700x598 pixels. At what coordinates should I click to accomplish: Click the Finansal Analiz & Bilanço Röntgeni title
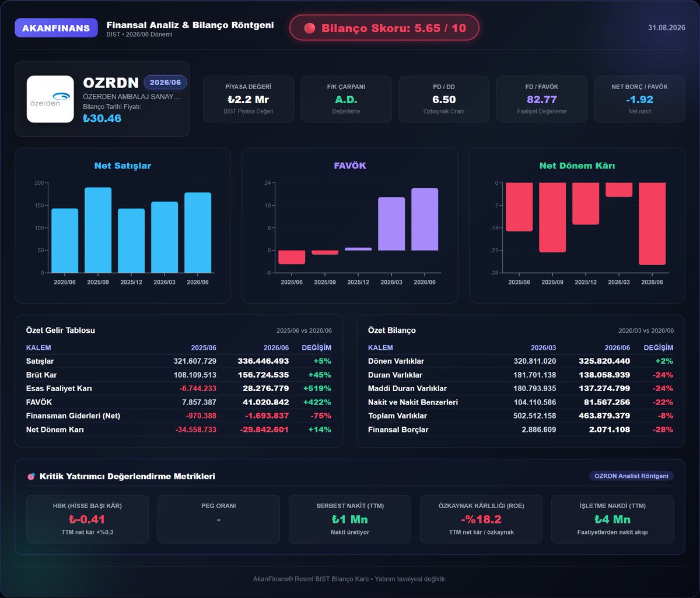pyautogui.click(x=190, y=25)
